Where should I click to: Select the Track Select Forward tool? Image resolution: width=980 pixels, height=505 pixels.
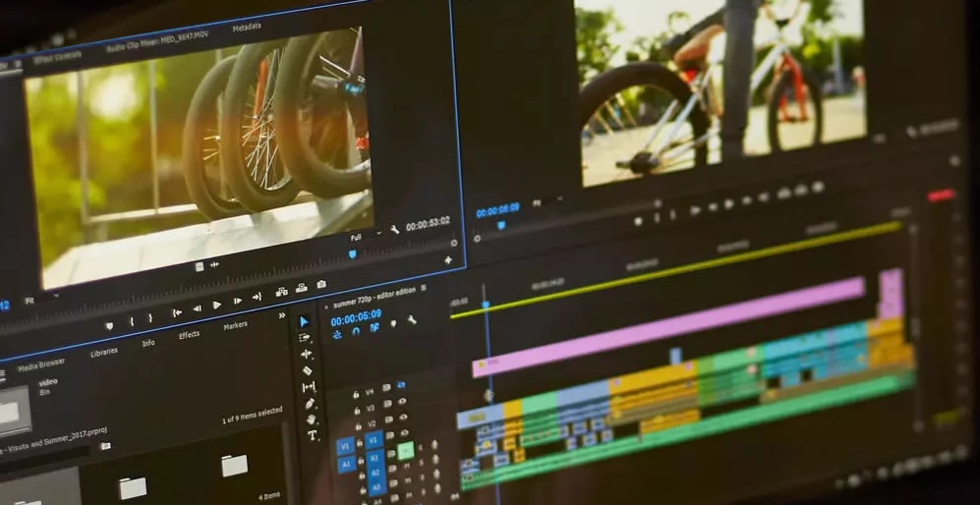(x=305, y=338)
